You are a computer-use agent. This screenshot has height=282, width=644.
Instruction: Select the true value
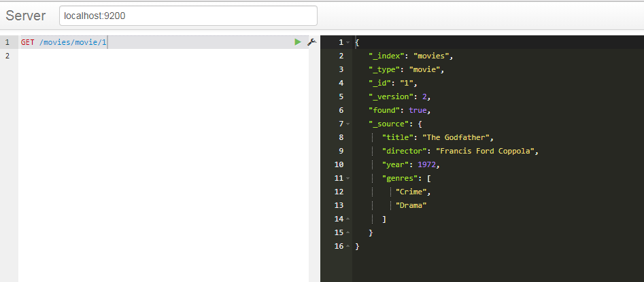point(418,110)
